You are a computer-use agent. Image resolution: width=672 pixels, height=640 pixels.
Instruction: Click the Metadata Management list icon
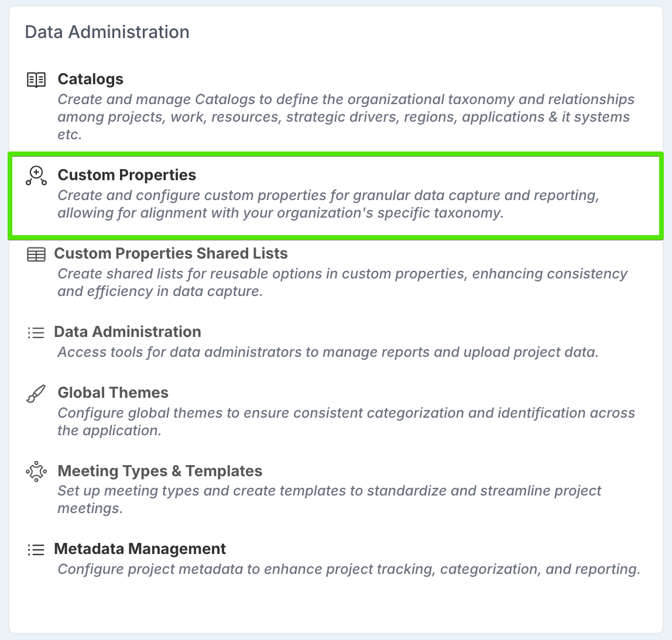[36, 550]
